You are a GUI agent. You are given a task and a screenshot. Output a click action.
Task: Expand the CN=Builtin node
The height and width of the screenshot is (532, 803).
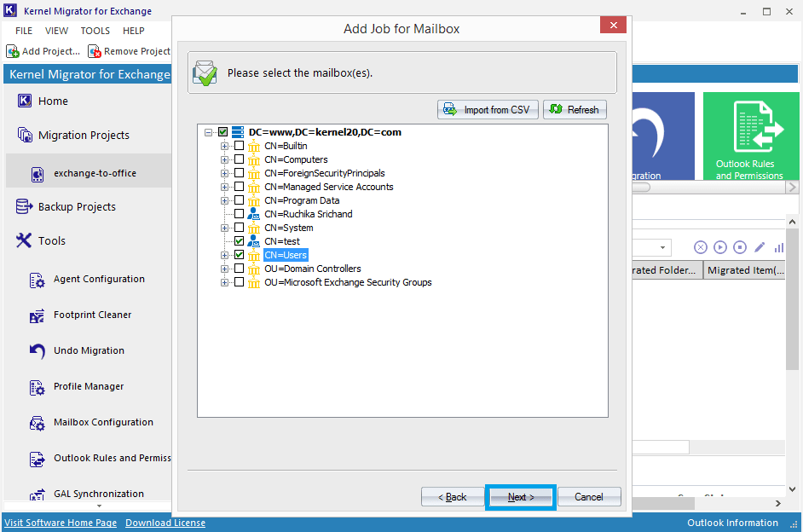(x=224, y=146)
